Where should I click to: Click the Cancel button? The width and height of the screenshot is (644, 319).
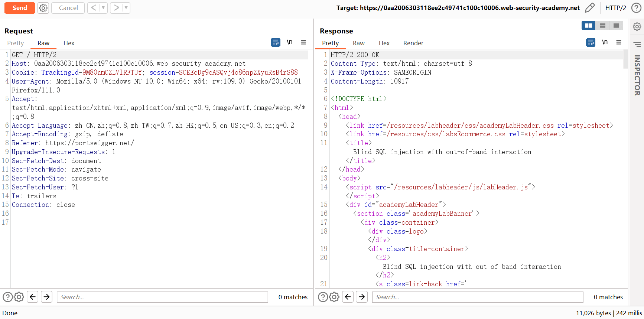point(68,8)
